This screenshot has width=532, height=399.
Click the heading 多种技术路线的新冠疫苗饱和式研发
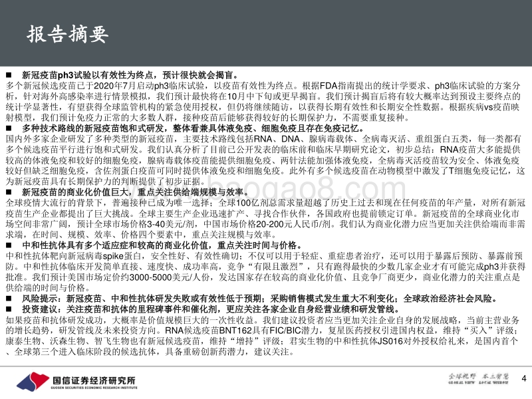[x=93, y=128]
